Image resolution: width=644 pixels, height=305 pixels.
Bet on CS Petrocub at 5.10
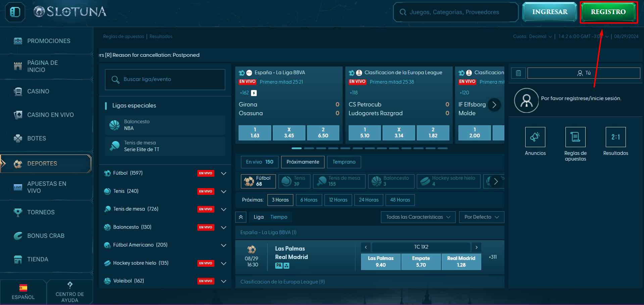pyautogui.click(x=365, y=133)
